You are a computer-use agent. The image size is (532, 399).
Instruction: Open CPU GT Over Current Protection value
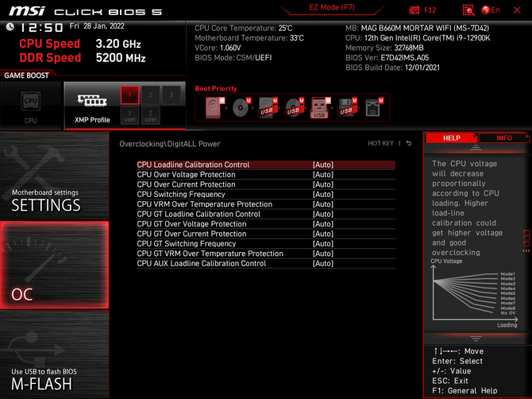click(x=322, y=234)
